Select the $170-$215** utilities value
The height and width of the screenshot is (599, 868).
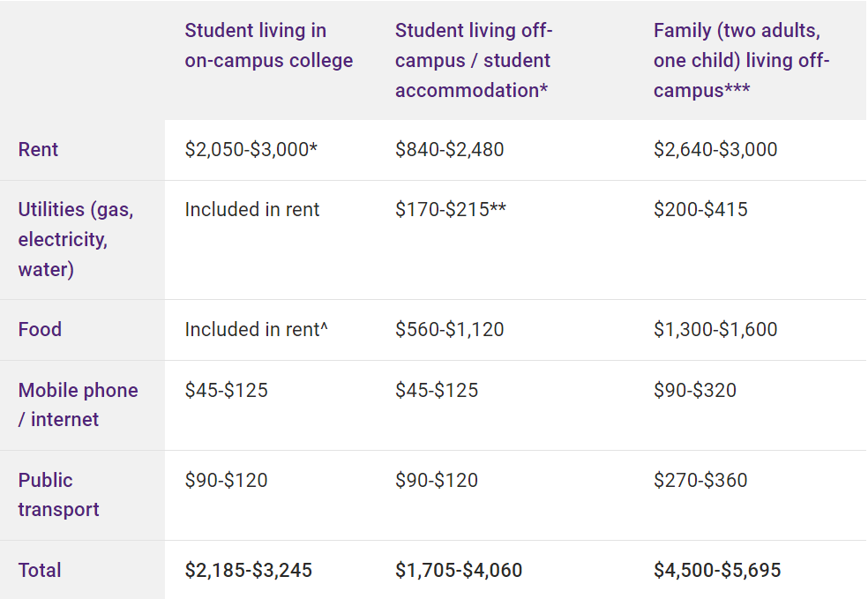pos(451,209)
